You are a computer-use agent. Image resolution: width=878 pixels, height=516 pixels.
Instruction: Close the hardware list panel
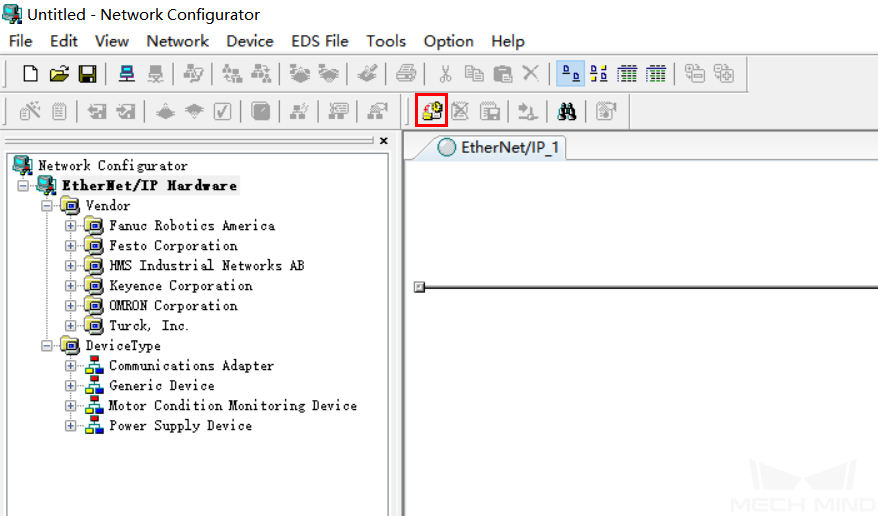pos(384,140)
